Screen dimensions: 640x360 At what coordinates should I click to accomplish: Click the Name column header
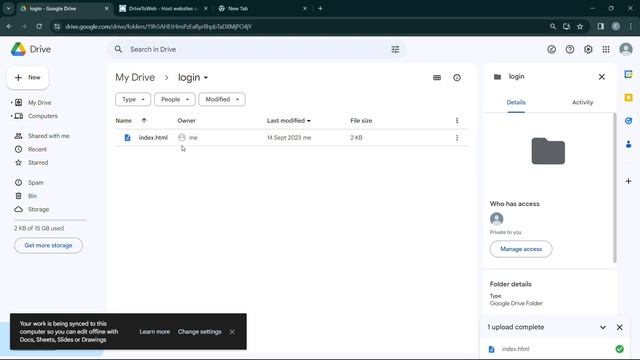(124, 120)
